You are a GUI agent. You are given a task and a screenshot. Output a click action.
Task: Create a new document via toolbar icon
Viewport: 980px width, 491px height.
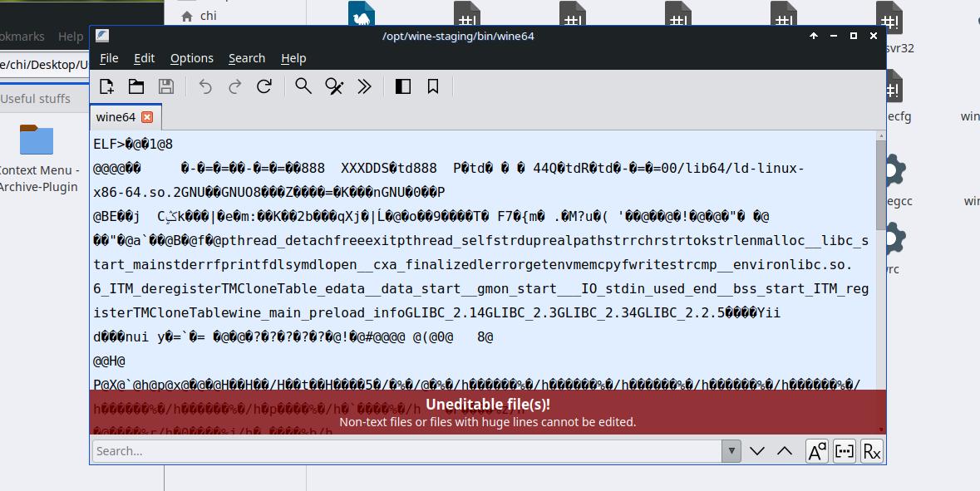[x=106, y=86]
